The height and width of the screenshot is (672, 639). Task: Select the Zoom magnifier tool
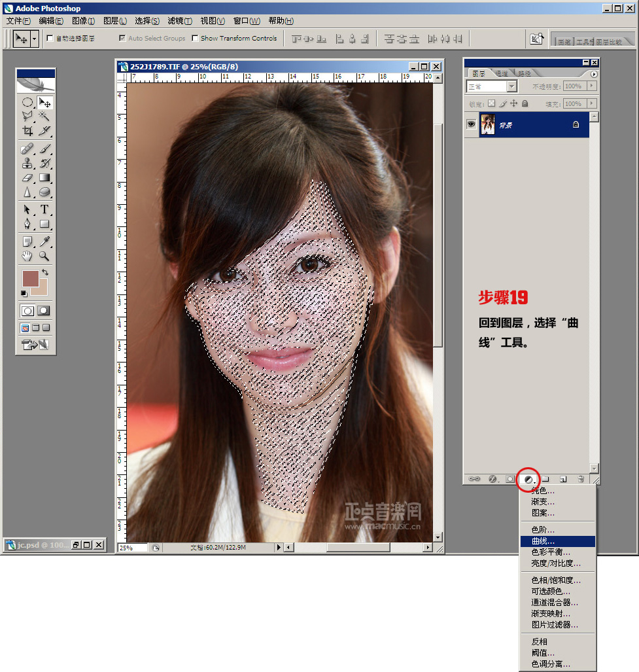pyautogui.click(x=44, y=256)
